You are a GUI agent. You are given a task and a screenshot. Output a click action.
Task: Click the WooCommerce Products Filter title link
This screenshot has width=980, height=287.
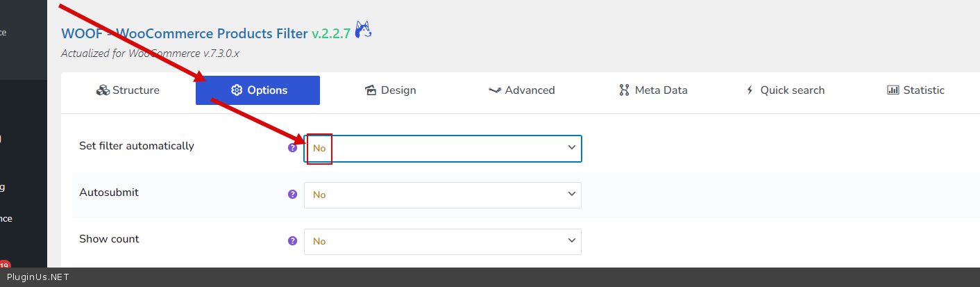click(x=184, y=33)
